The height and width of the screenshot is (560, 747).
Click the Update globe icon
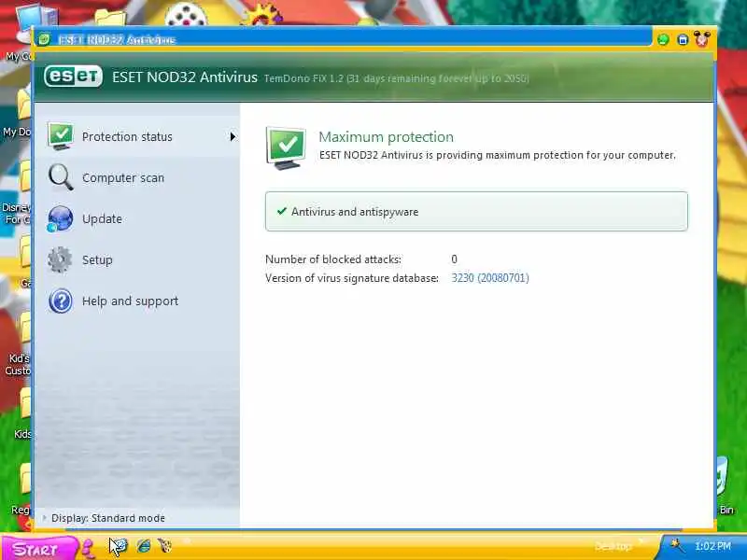pyautogui.click(x=60, y=218)
